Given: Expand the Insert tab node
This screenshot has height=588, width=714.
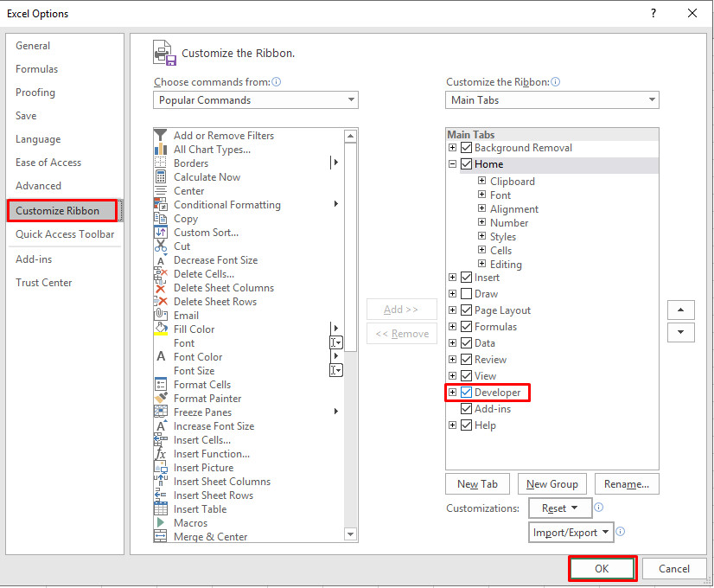Looking at the screenshot, I should point(453,277).
